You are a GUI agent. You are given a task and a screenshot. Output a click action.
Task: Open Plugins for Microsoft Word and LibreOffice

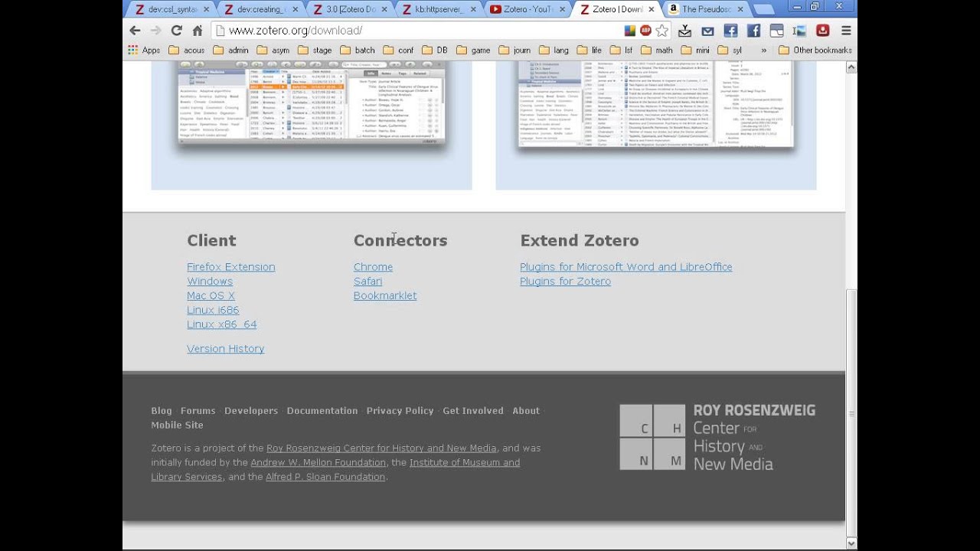(x=626, y=267)
